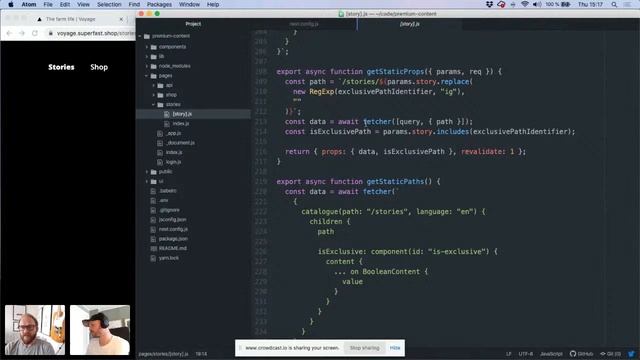Click the bird icon in status bar
The image size is (640, 360).
(631, 354)
